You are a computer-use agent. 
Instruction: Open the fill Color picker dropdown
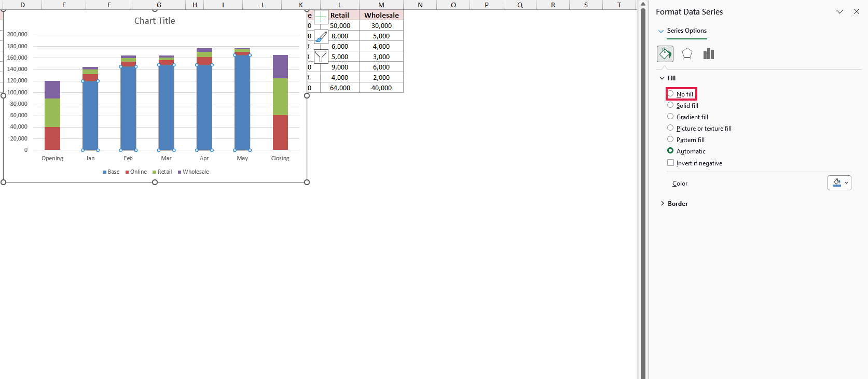coord(839,183)
